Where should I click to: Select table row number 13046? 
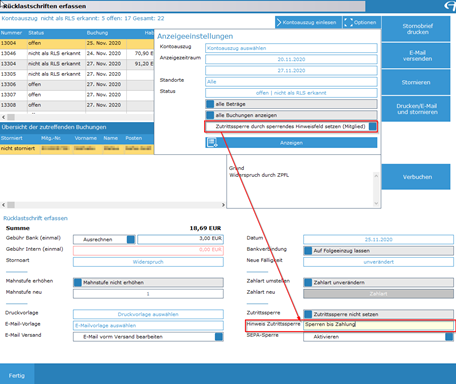[x=77, y=53]
